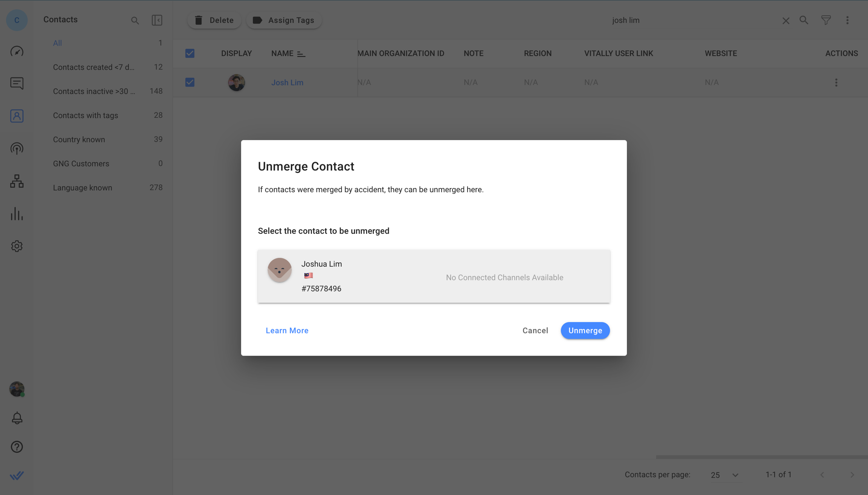Open the Learn More link
The height and width of the screenshot is (495, 868).
pyautogui.click(x=287, y=330)
